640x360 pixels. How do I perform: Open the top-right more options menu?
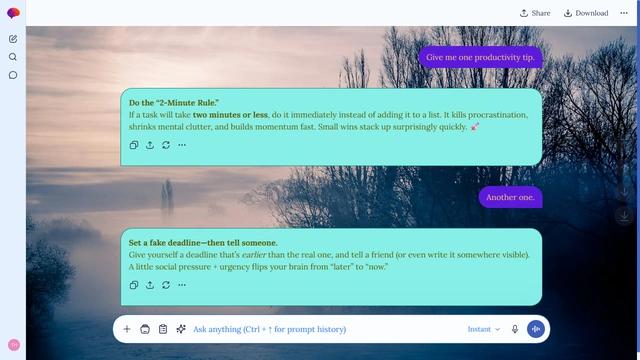click(624, 13)
